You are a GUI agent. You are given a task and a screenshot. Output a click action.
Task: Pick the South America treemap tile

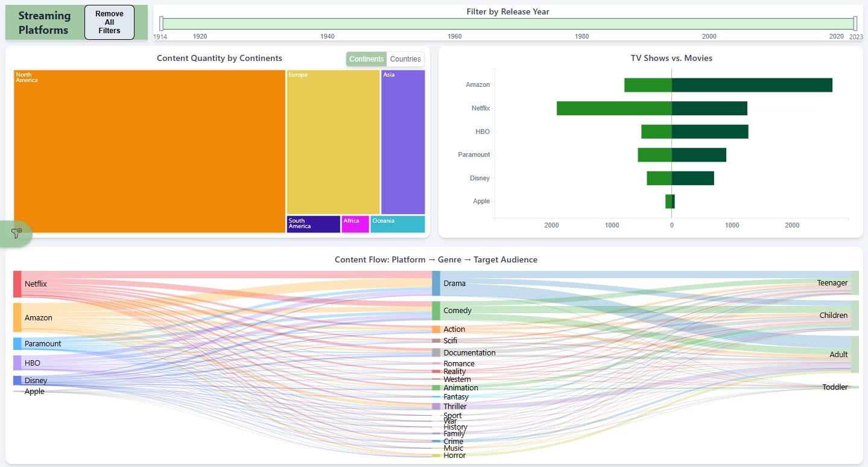(314, 224)
